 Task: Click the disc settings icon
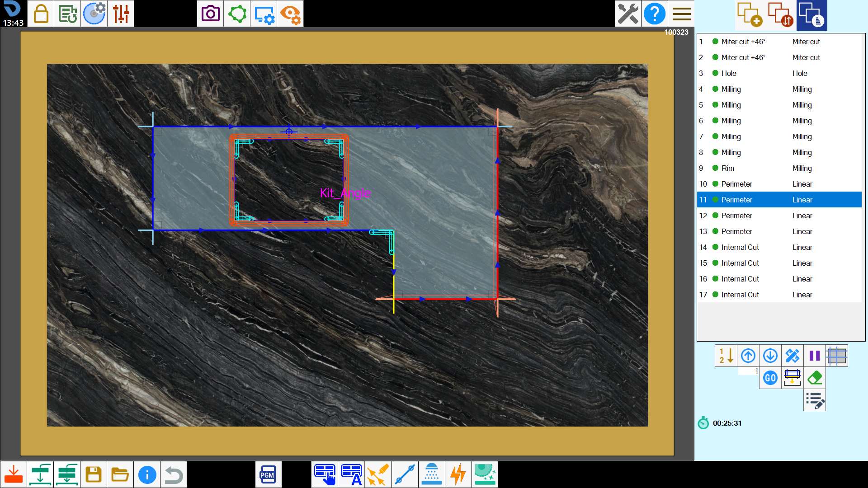point(94,14)
